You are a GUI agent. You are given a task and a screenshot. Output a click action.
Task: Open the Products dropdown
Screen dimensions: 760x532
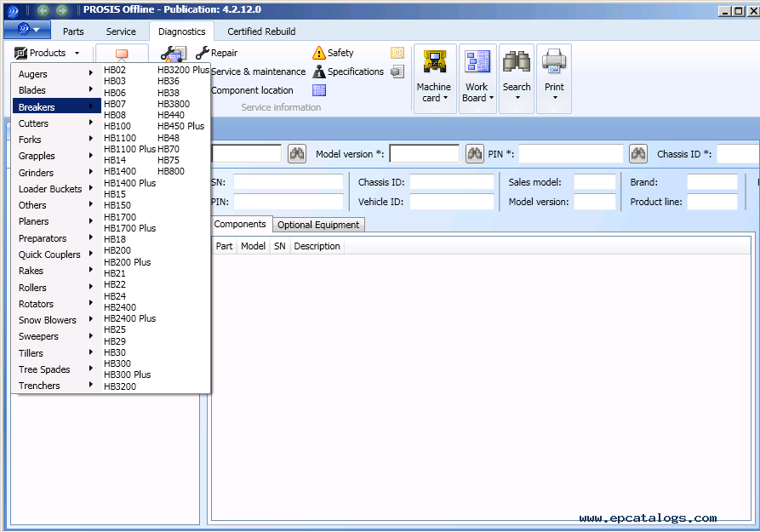[x=47, y=53]
